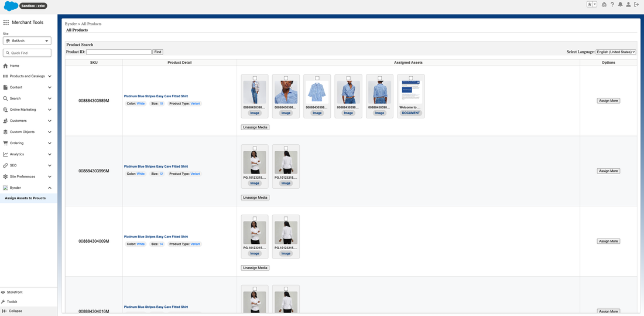Screen dimensions: 644x316
Task: Click the Collapse sidebar arrow icon
Action: tap(5, 311)
